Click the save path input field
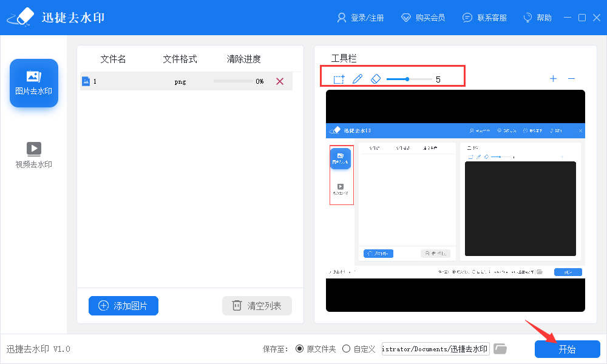The image size is (607, 364). [x=435, y=349]
